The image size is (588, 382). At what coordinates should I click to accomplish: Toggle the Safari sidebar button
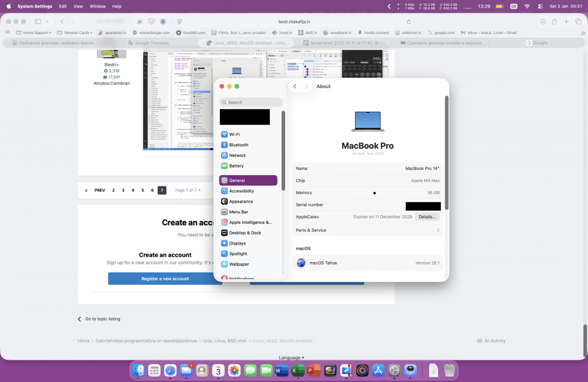[38, 21]
